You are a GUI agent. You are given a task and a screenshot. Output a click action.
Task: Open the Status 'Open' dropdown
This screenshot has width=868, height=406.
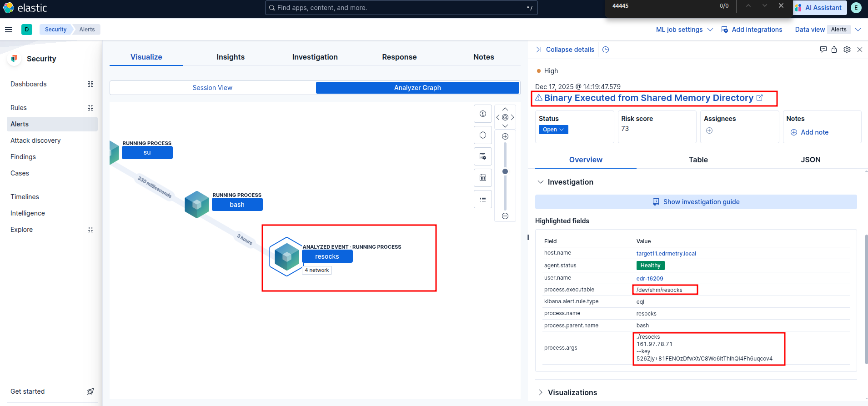click(553, 130)
